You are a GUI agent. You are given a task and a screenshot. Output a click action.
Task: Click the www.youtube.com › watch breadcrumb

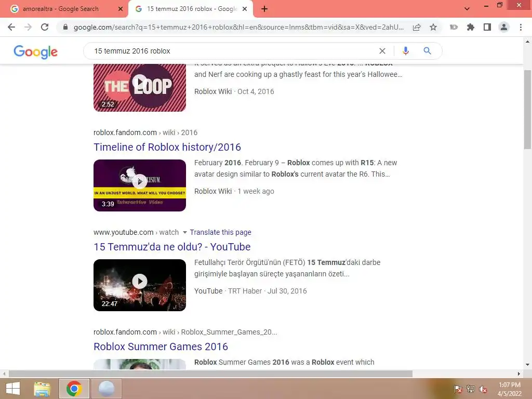(x=136, y=232)
